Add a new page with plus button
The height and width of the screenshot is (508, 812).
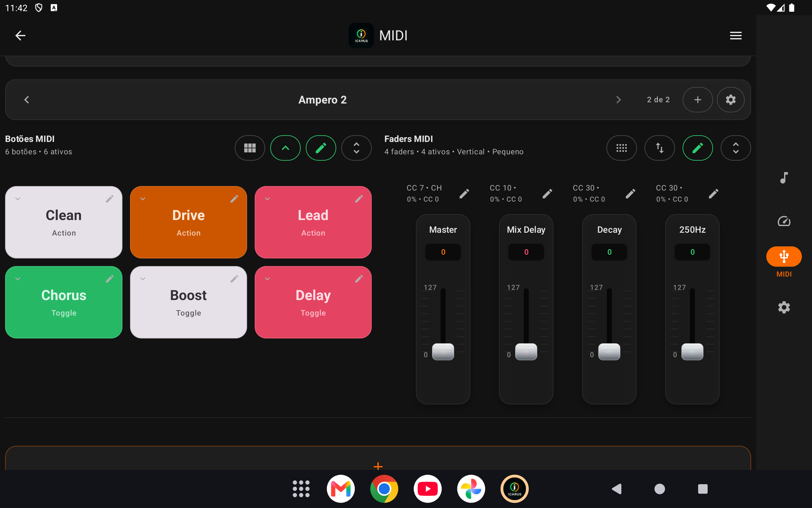tap(697, 100)
